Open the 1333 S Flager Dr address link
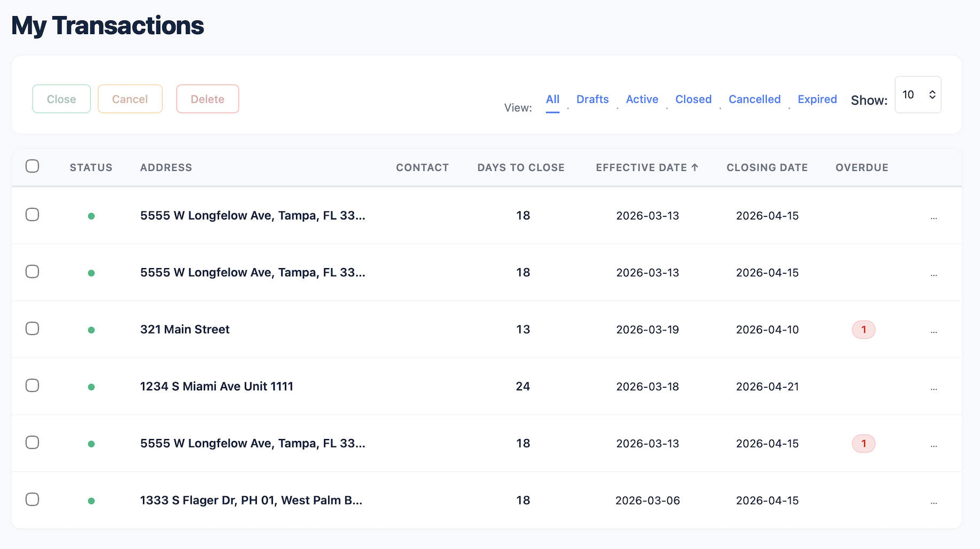This screenshot has height=549, width=980. (x=251, y=500)
